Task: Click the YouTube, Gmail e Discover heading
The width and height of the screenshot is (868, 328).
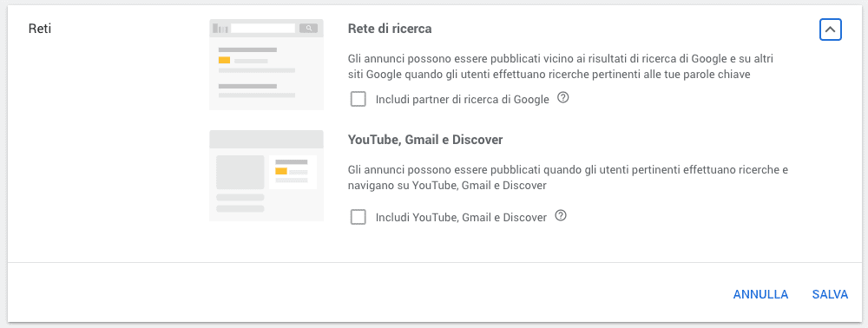Action: (x=425, y=140)
